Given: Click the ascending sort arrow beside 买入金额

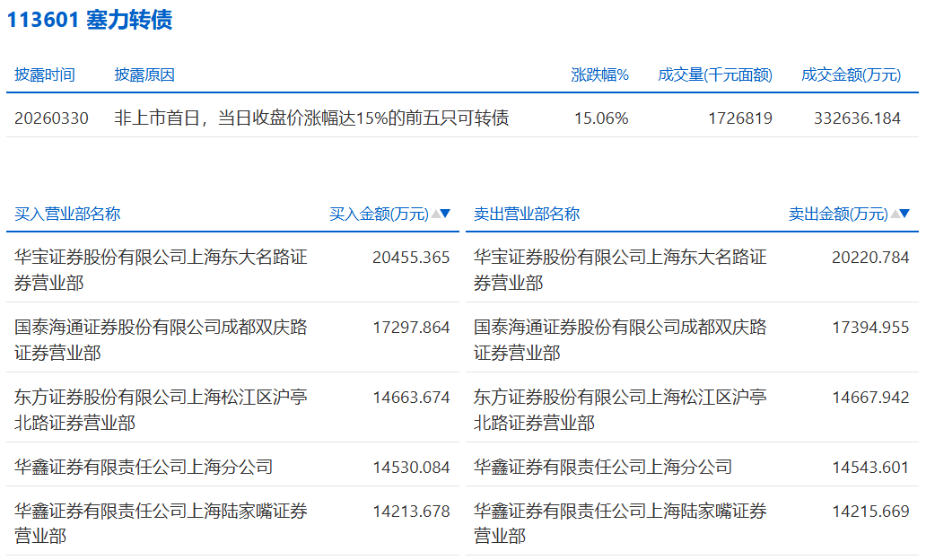Looking at the screenshot, I should [435, 214].
